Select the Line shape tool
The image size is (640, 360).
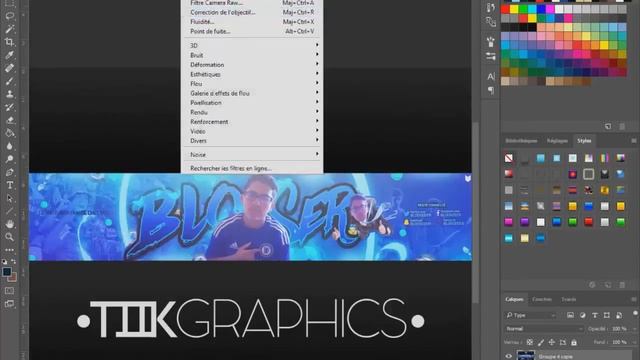(9, 211)
